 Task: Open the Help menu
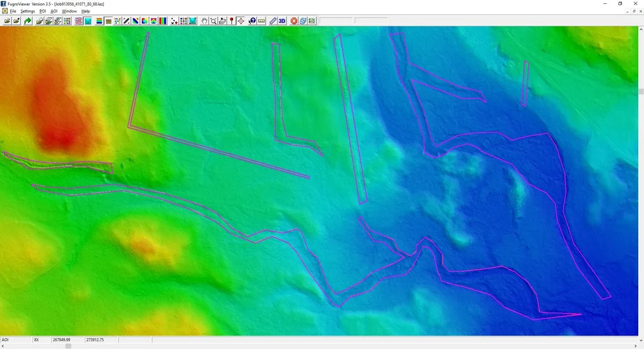86,12
